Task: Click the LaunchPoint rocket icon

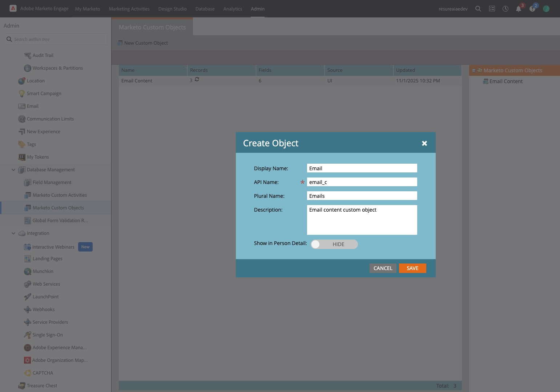Action: point(27,297)
